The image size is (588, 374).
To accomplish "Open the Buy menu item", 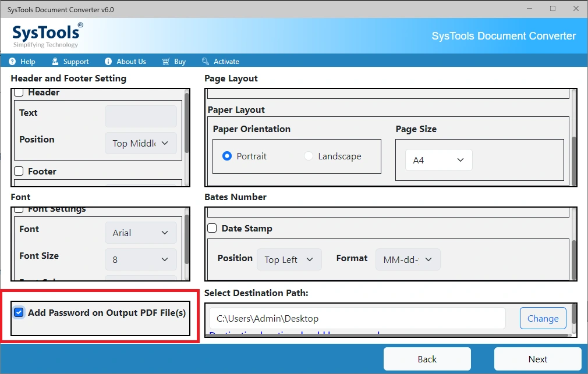I will tap(174, 62).
